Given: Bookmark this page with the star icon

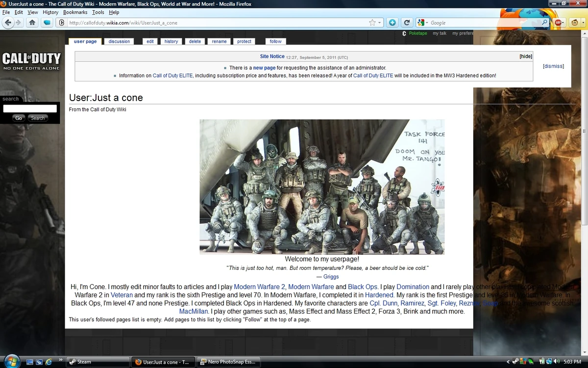Looking at the screenshot, I should 372,23.
